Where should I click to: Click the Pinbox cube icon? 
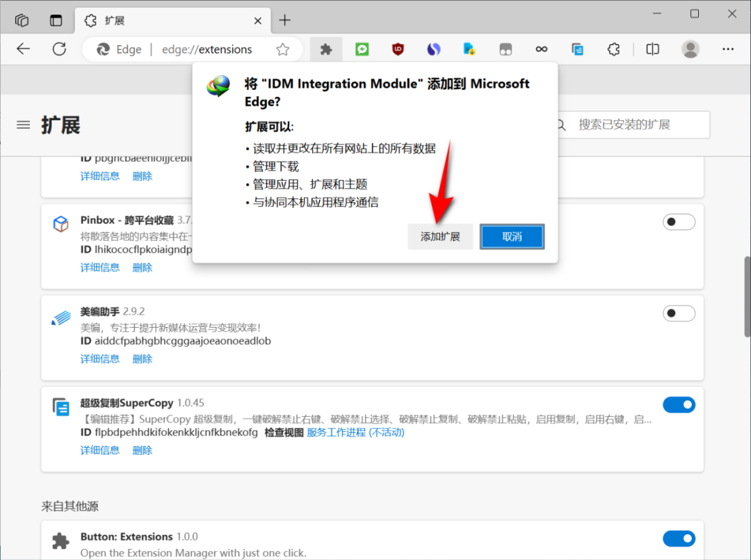(60, 223)
